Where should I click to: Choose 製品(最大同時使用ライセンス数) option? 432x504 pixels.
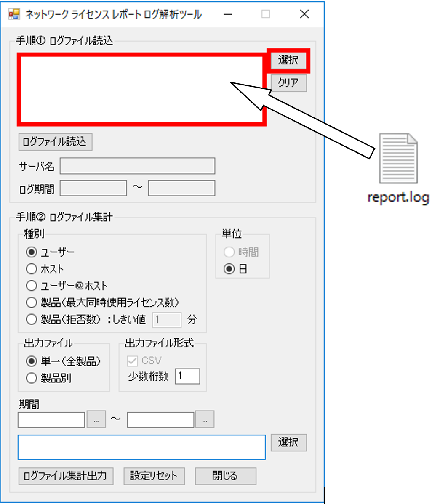click(x=32, y=302)
